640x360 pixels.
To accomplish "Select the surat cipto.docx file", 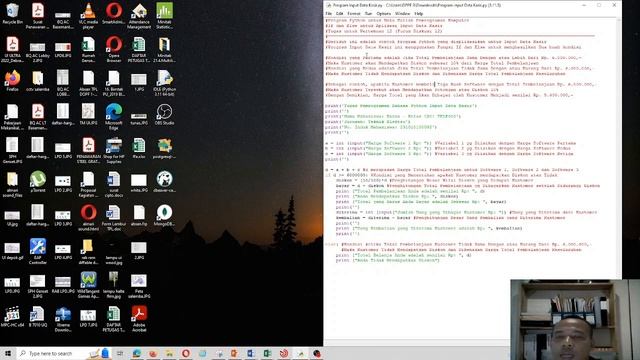I will (113, 184).
